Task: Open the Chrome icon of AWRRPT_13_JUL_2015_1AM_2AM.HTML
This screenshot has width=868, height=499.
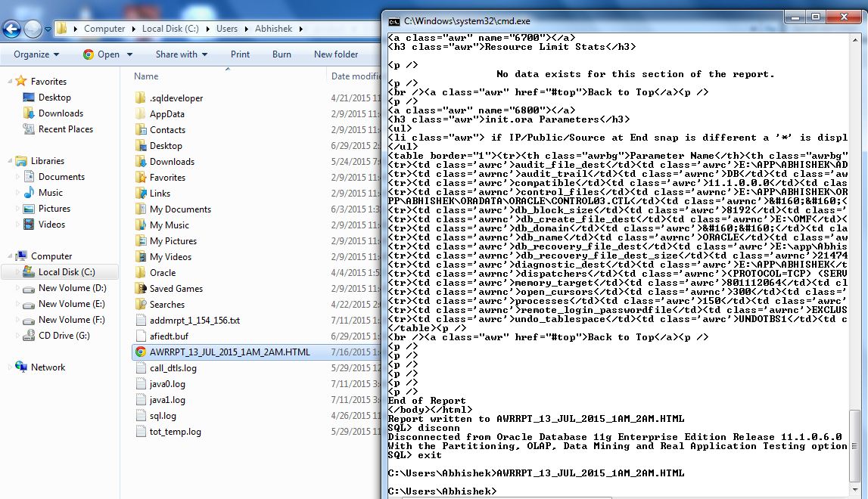Action: coord(141,352)
